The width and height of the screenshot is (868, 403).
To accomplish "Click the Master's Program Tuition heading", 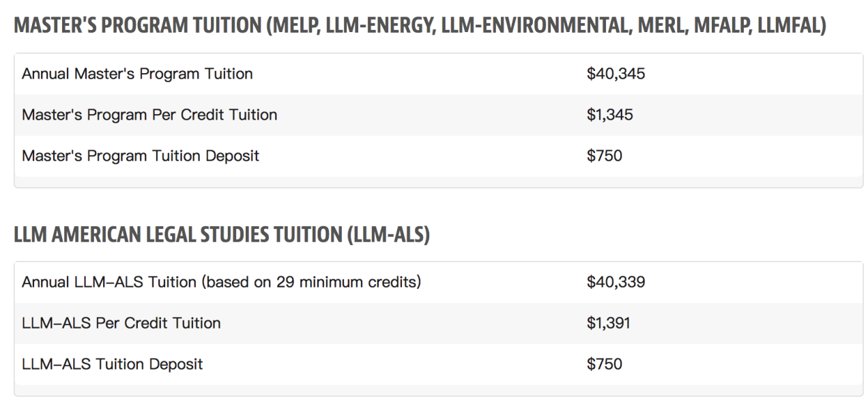I will point(136,27).
